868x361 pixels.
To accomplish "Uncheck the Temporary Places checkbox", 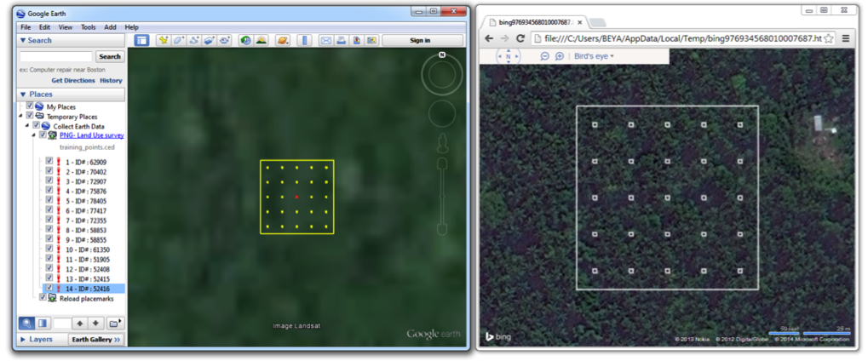I will 30,116.
